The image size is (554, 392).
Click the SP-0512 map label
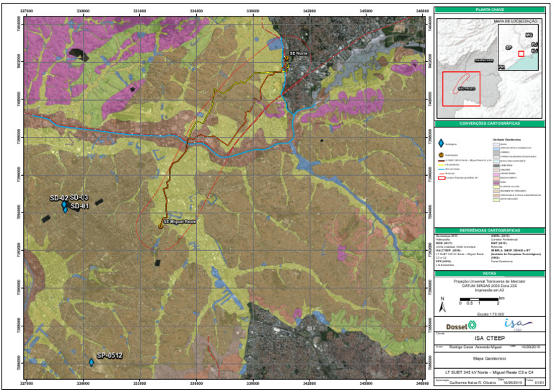pos(110,356)
